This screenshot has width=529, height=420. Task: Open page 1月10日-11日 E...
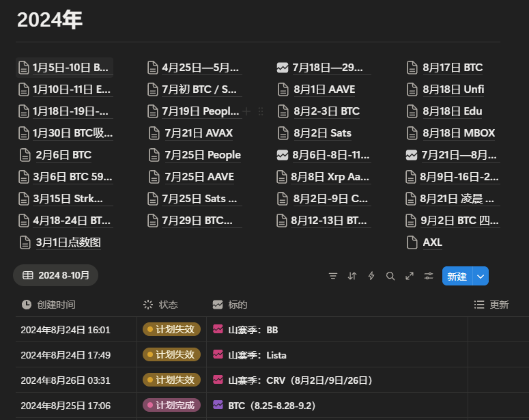[72, 89]
